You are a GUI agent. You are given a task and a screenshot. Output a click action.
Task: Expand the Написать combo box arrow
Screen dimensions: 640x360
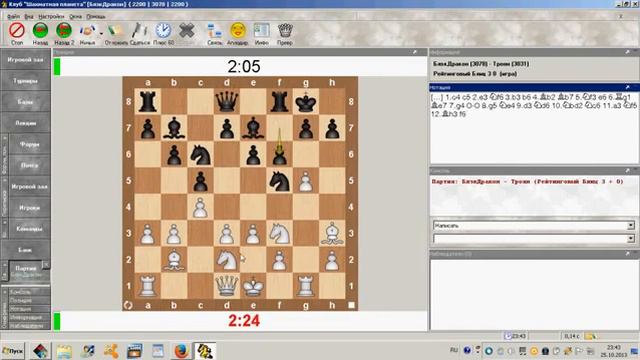631,225
